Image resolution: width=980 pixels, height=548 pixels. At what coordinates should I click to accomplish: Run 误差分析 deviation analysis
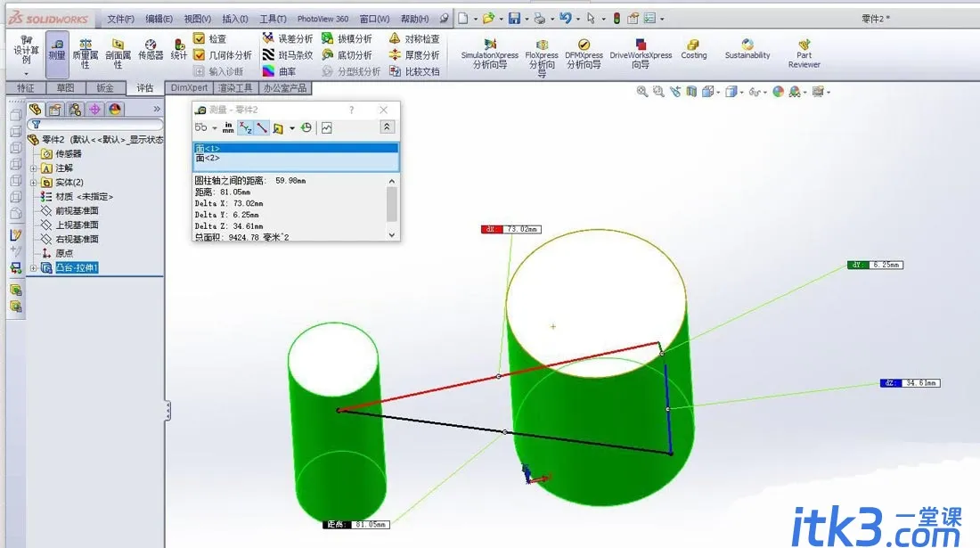288,38
